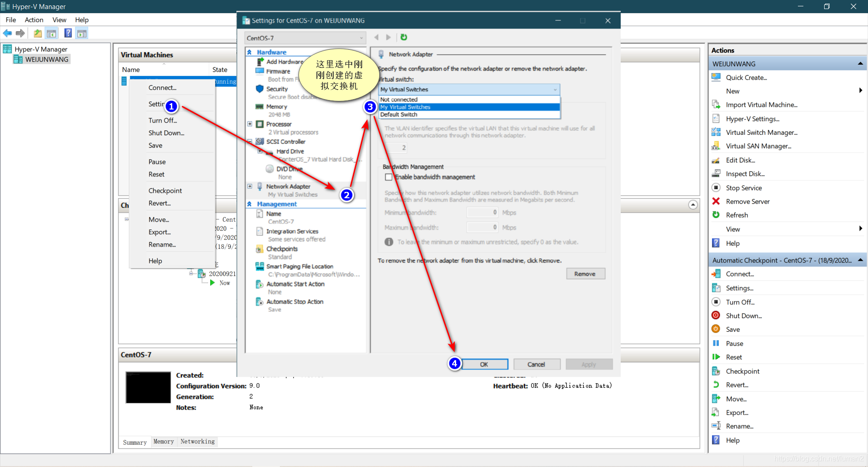Image resolution: width=868 pixels, height=467 pixels.
Task: Click Edit Disk action
Action: (740, 160)
